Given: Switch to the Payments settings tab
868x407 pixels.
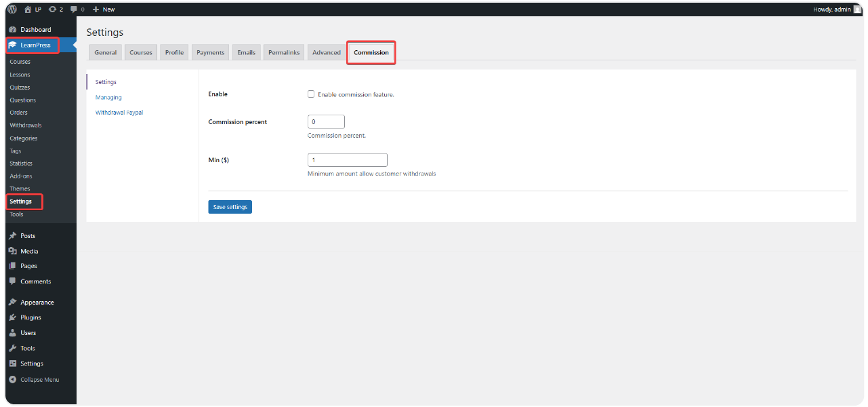Looking at the screenshot, I should click(210, 52).
